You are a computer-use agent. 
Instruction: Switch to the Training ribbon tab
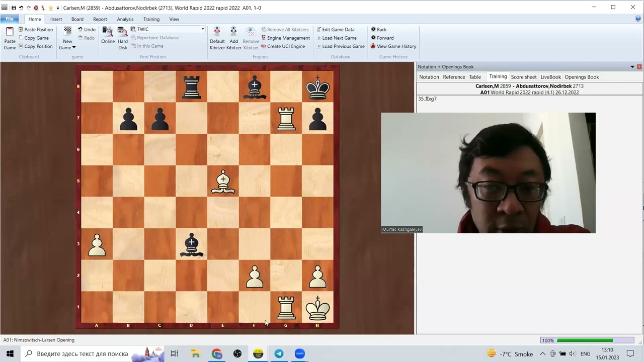pyautogui.click(x=151, y=19)
